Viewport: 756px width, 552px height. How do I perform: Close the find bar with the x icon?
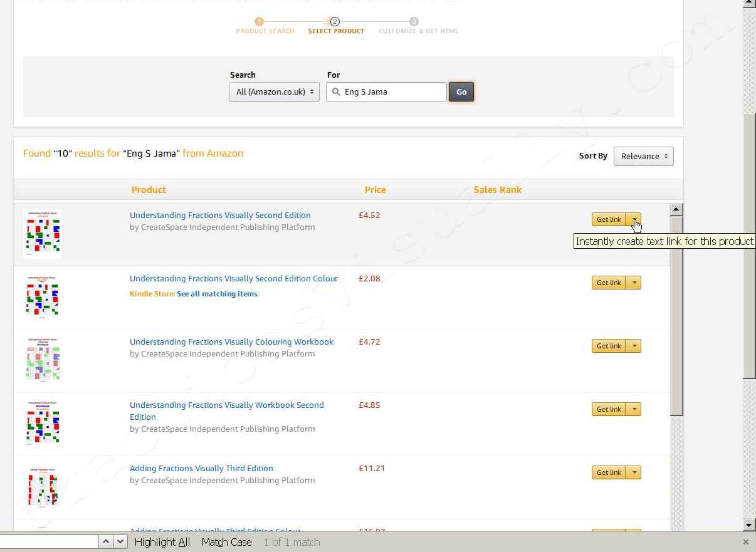746,542
